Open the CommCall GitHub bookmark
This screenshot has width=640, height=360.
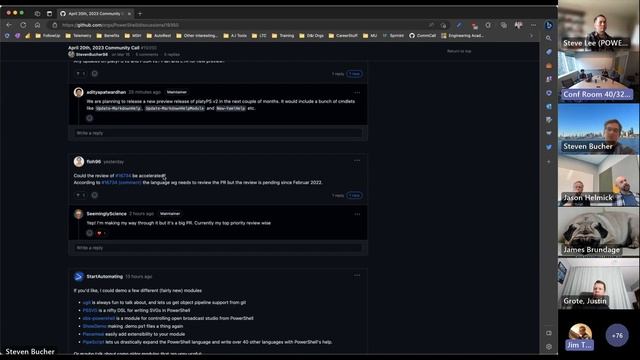(x=422, y=36)
